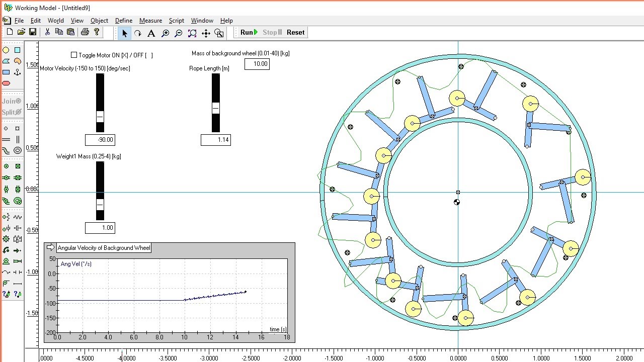Open the World menu
The image size is (644, 362).
56,21
